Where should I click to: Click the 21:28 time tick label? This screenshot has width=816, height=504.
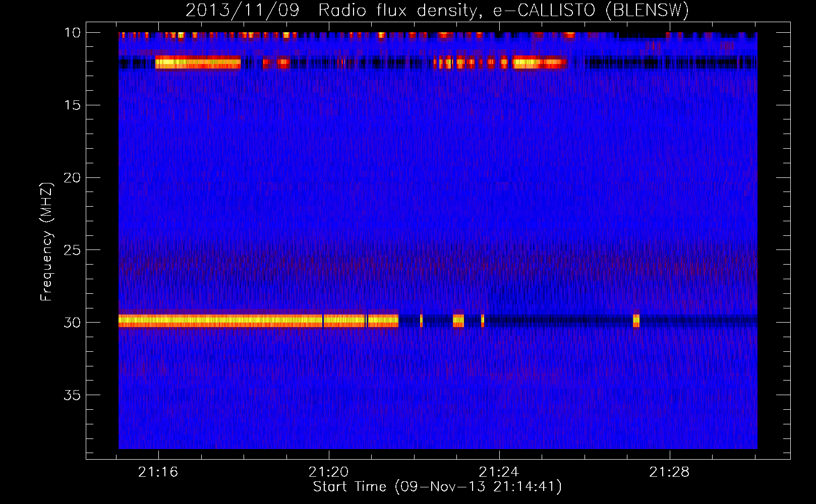pyautogui.click(x=670, y=472)
